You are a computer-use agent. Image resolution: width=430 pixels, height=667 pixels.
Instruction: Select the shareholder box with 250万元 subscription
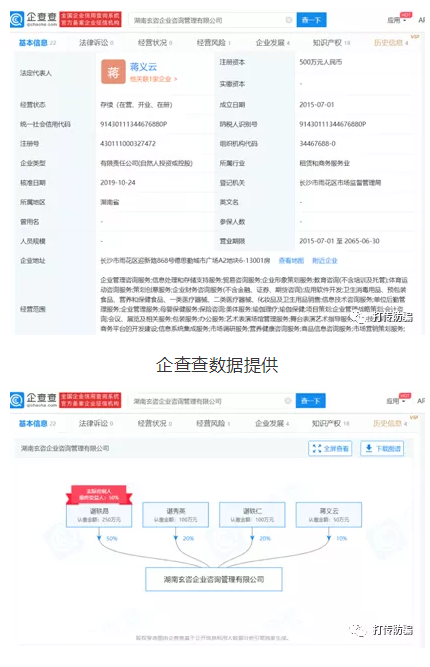pos(99,515)
